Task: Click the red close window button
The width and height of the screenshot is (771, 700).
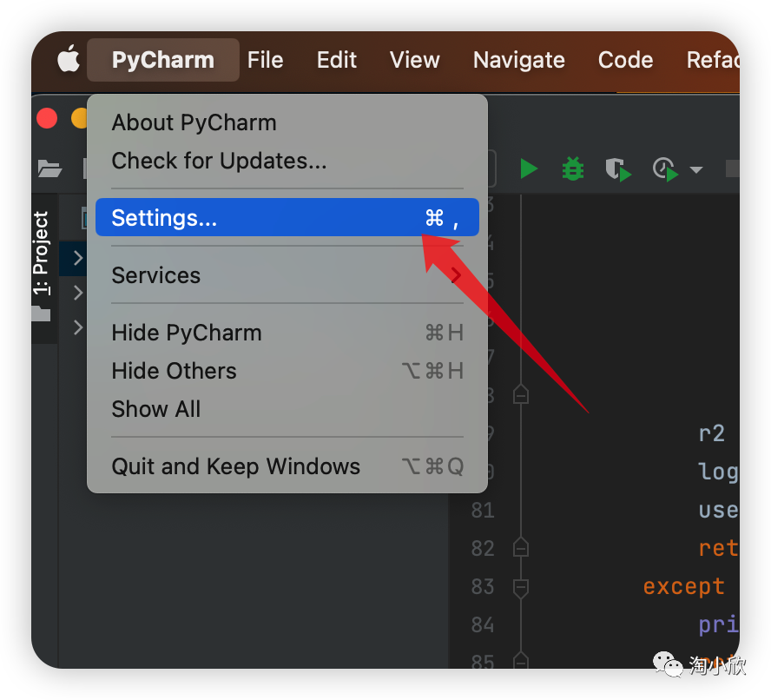Action: click(47, 117)
